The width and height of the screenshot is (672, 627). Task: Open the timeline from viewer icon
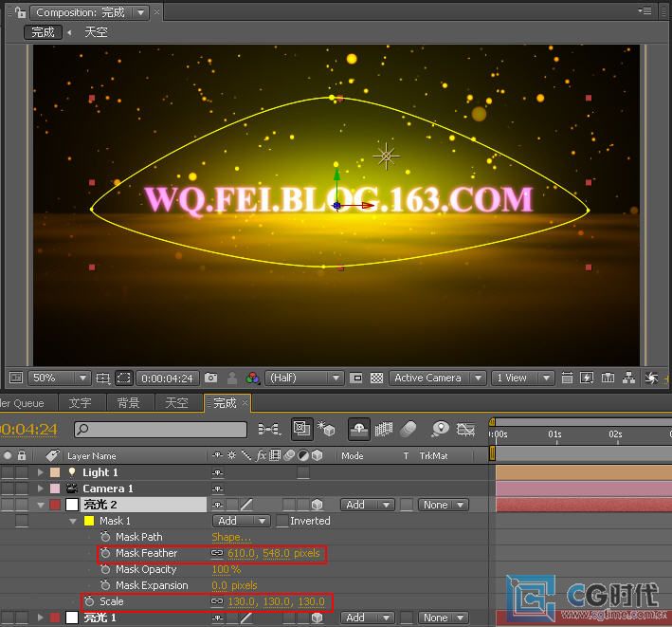(608, 378)
